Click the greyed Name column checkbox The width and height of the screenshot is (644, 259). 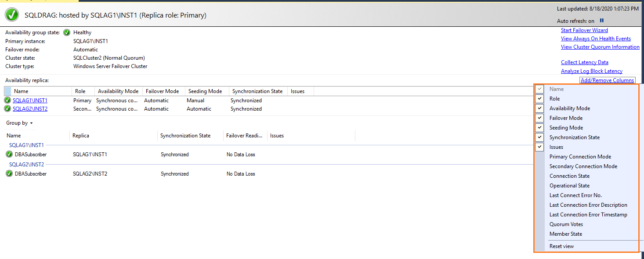tap(539, 89)
